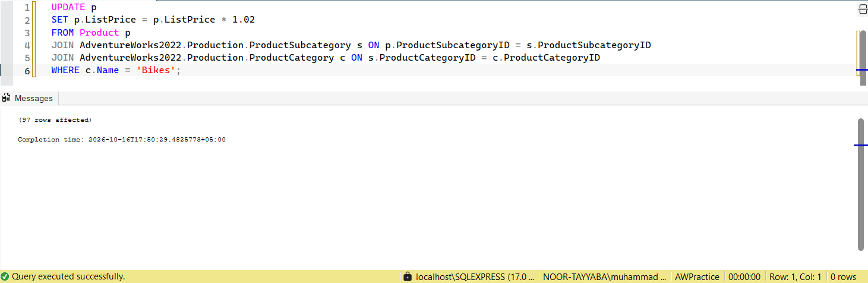Click the Completion time message line
Screen dimensions: 868x283
click(122, 140)
